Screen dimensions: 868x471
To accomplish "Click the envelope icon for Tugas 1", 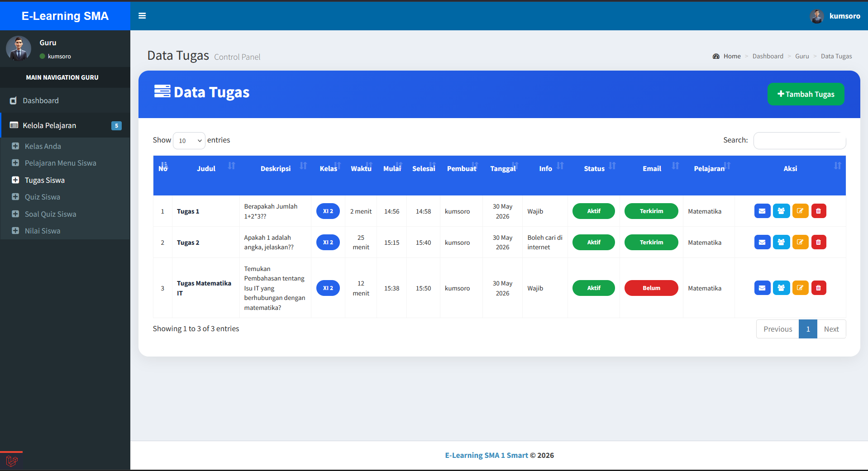I will (762, 211).
